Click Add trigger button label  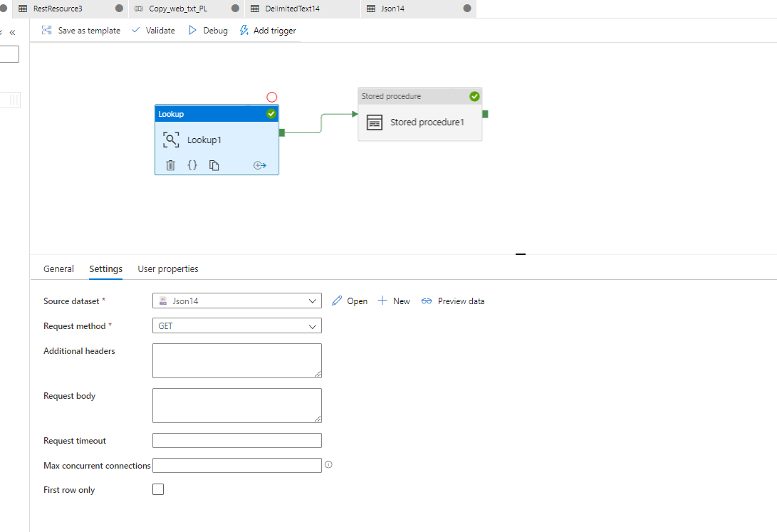274,31
